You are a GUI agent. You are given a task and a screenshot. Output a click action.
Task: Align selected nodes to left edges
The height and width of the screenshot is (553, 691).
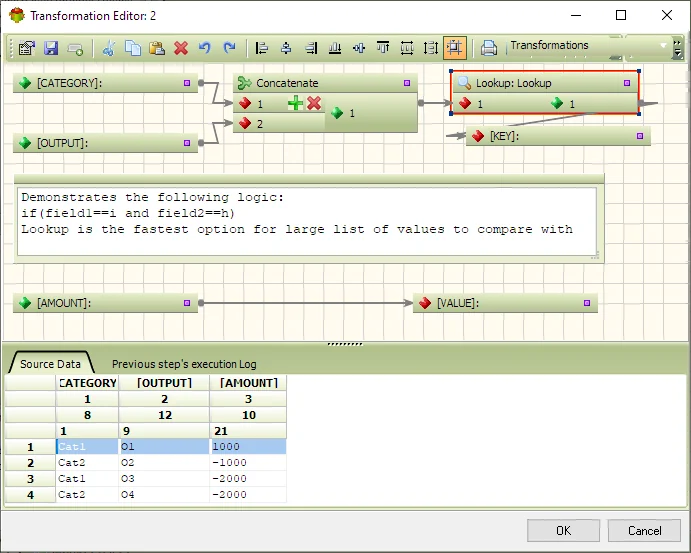click(x=262, y=48)
